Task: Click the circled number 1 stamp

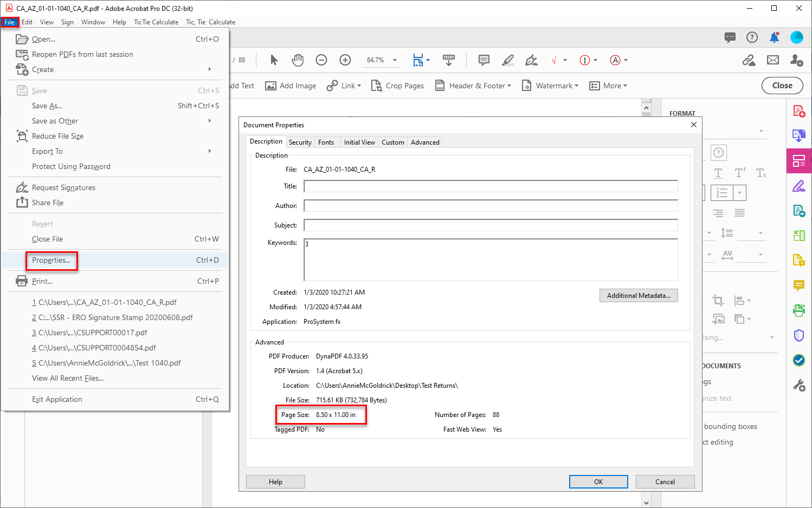Action: (584, 60)
